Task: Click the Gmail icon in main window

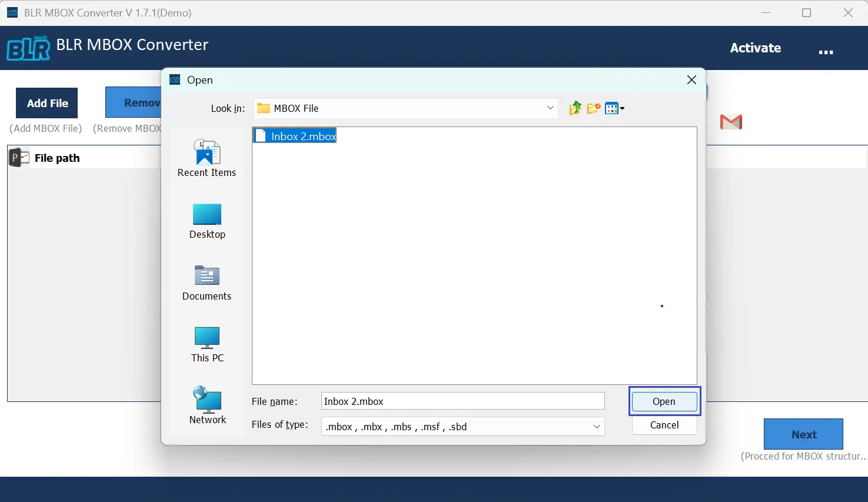Action: tap(731, 122)
